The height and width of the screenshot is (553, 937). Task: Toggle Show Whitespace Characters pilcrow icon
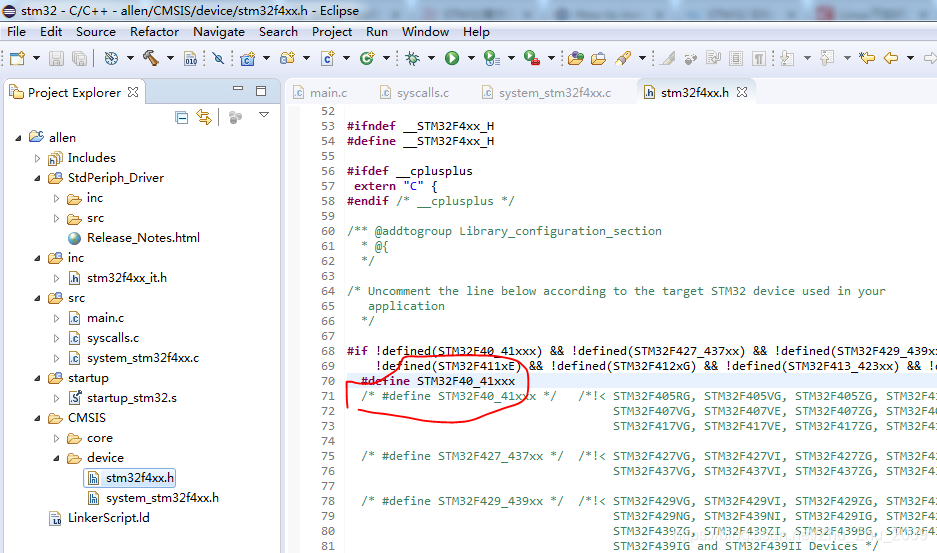758,58
